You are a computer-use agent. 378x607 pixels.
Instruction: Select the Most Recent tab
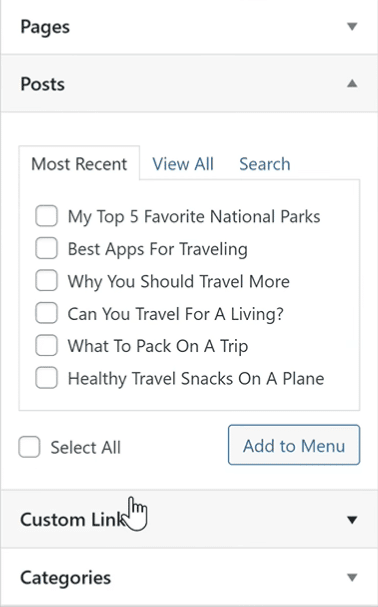79,163
